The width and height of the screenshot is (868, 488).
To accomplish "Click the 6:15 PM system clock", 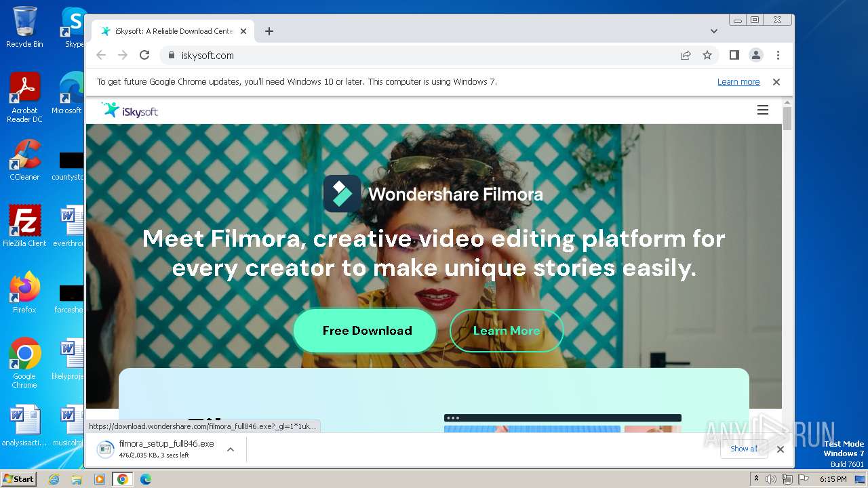I will pos(833,479).
